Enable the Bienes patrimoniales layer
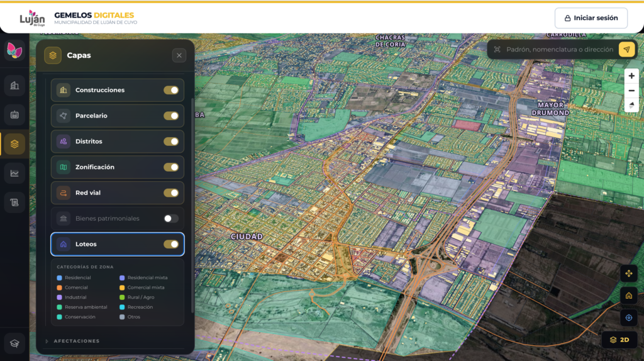 pyautogui.click(x=171, y=218)
